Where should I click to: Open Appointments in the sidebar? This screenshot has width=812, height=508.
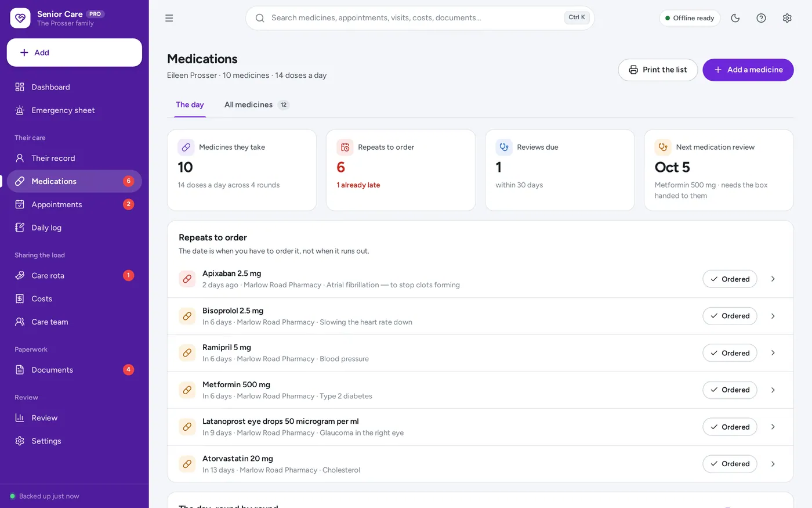coord(74,204)
